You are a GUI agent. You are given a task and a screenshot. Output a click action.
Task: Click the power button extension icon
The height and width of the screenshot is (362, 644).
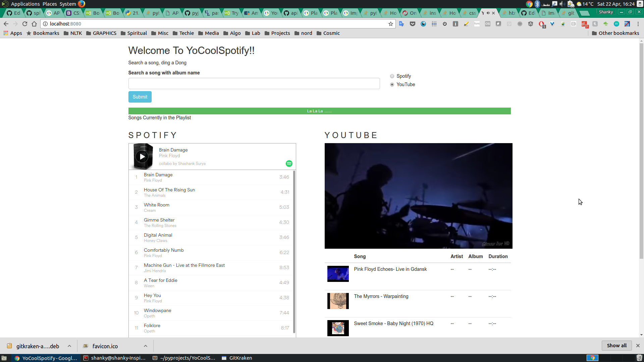[445, 24]
